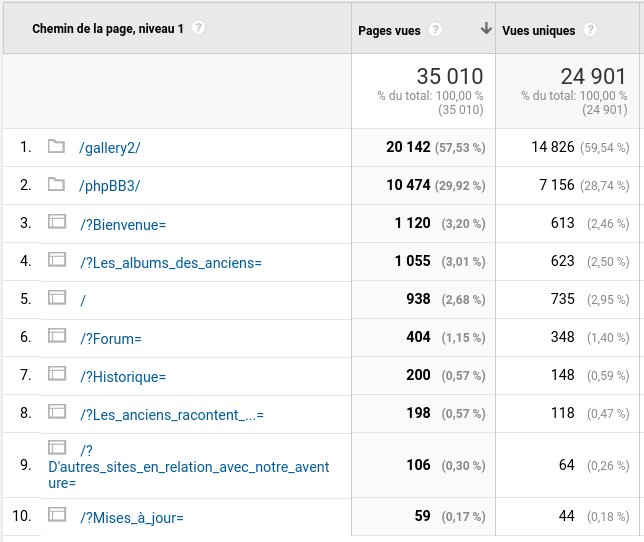
Task: Click the folder icon for /phpBB3/
Action: pos(56,185)
